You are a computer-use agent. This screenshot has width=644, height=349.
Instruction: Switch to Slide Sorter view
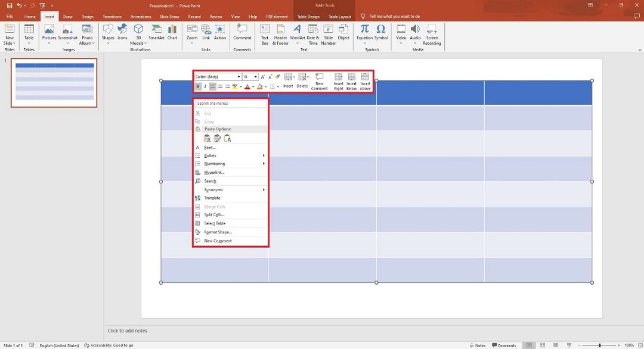543,345
